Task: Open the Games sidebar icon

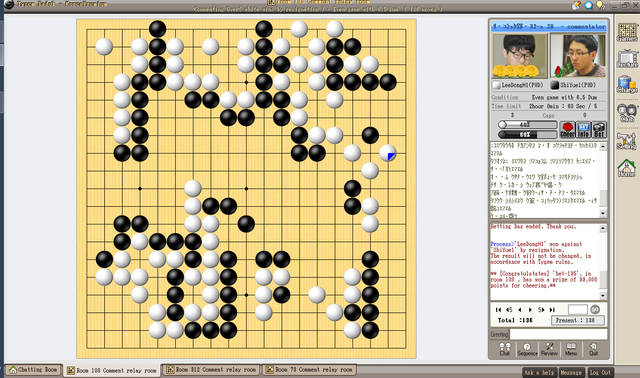Action: (627, 32)
